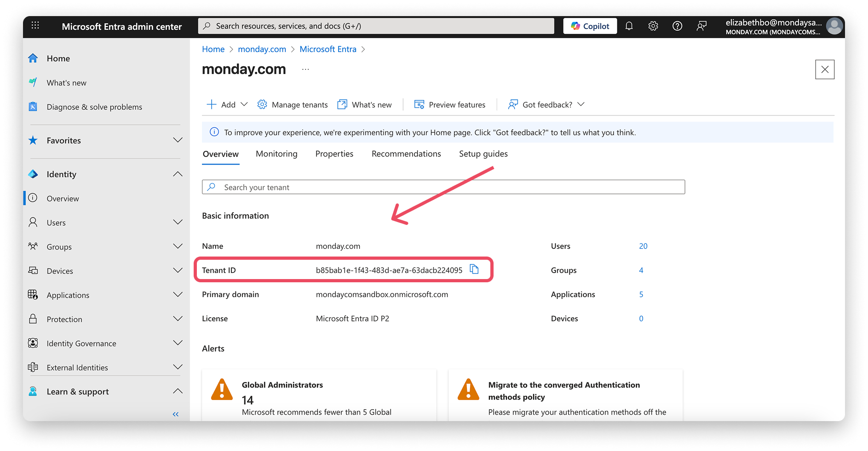This screenshot has height=451, width=868.
Task: Select the Overview tab
Action: point(221,154)
